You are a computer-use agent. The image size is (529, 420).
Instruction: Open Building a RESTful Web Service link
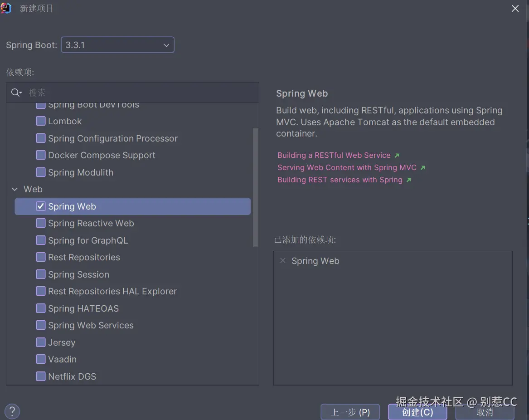(x=334, y=155)
